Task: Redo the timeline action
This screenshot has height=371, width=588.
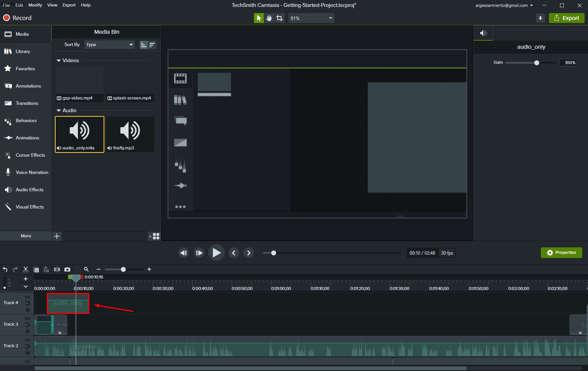Action: click(15, 270)
